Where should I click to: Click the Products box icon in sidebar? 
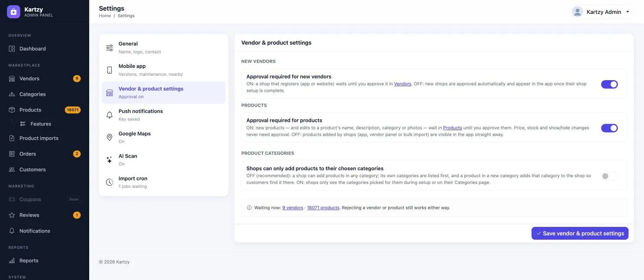(x=12, y=110)
